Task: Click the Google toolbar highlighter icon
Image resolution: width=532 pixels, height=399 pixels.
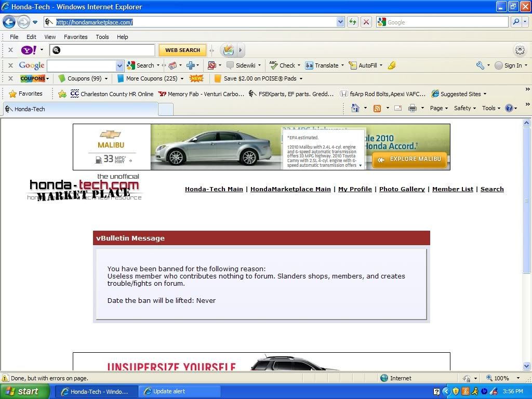Action: [392, 65]
